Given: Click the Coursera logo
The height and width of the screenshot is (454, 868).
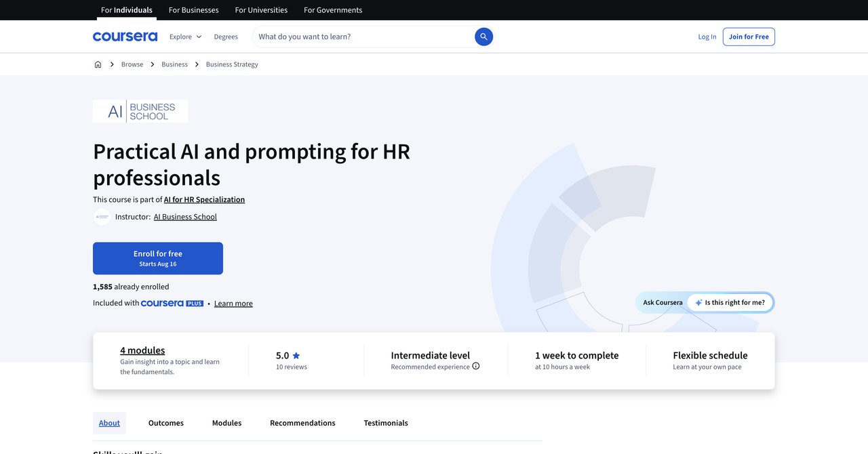Looking at the screenshot, I should click(x=125, y=37).
